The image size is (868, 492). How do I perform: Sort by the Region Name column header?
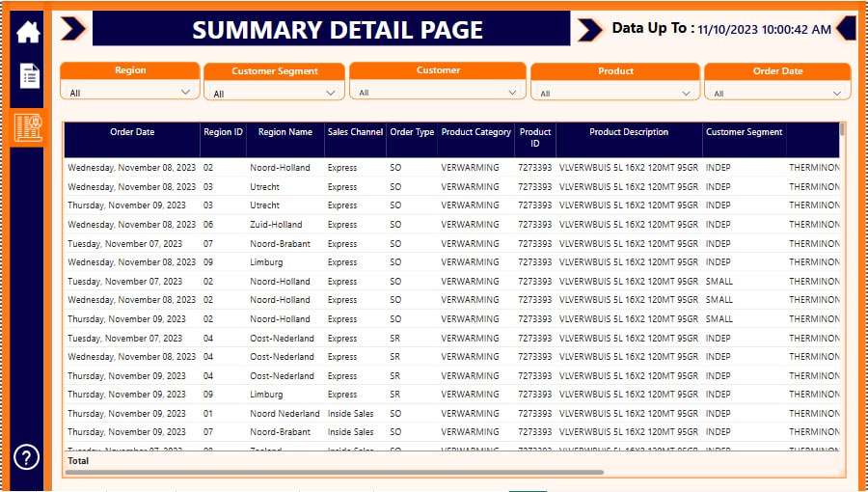[x=285, y=132]
